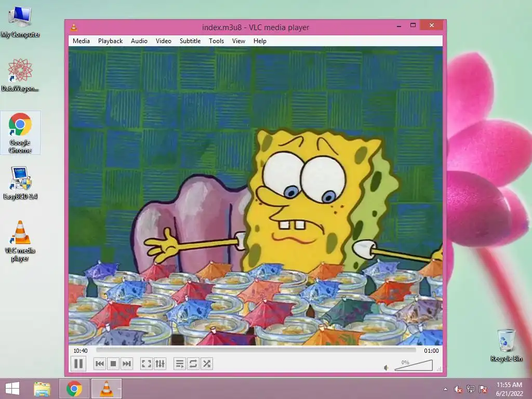The image size is (532, 399).
Task: Maximize the VLC media player window
Action: 413,25
